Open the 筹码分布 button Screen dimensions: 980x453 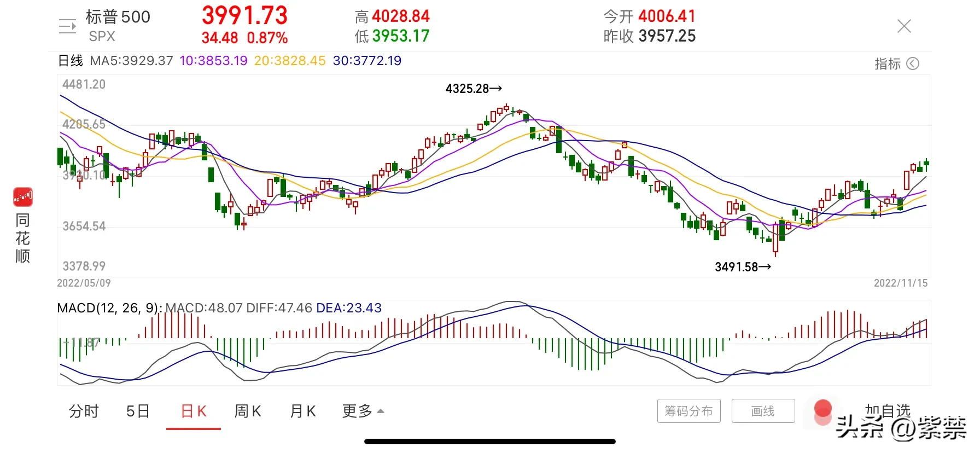click(689, 411)
